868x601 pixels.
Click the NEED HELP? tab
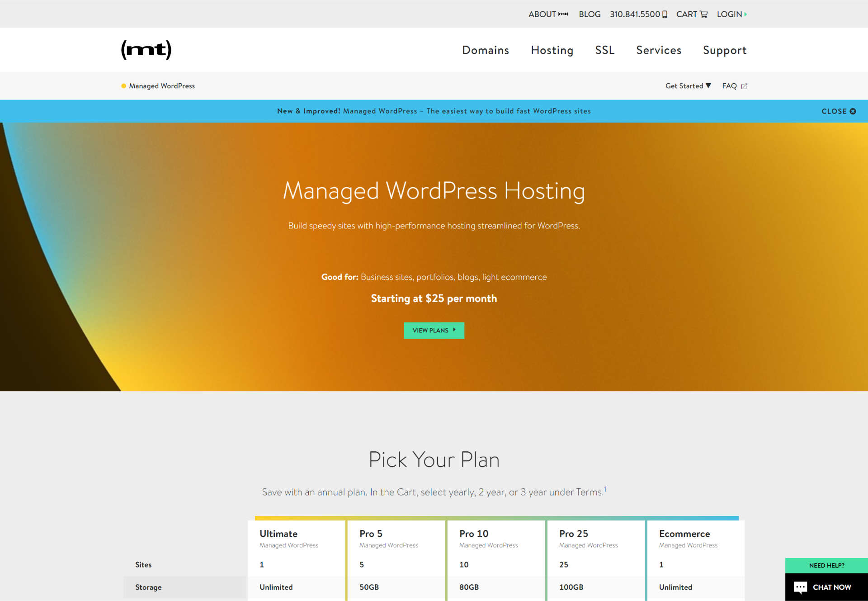coord(826,566)
